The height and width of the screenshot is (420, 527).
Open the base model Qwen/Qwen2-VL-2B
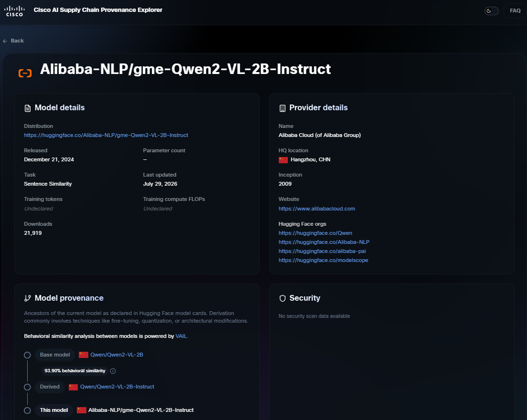tap(116, 355)
